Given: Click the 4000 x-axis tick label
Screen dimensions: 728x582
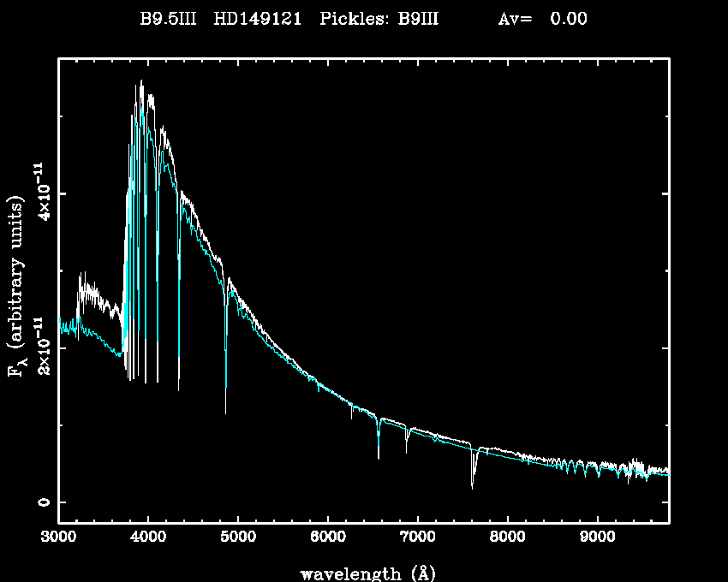Looking at the screenshot, I should pos(148,537).
